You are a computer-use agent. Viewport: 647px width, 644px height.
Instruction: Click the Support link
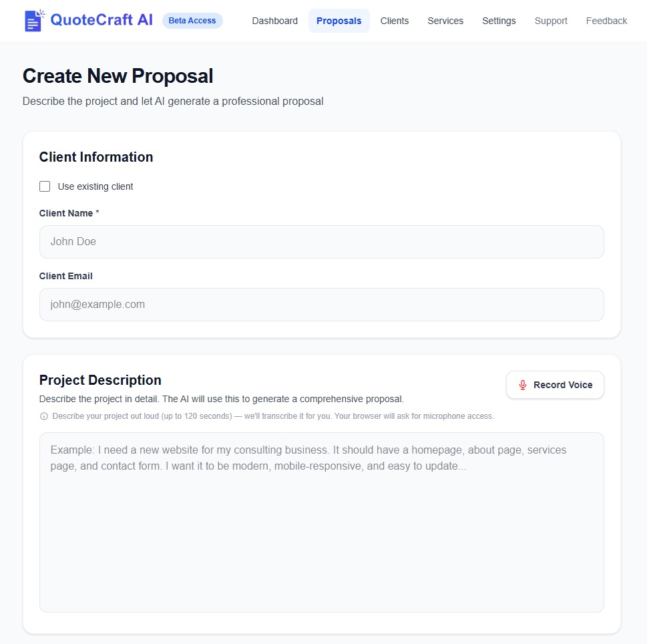click(550, 21)
